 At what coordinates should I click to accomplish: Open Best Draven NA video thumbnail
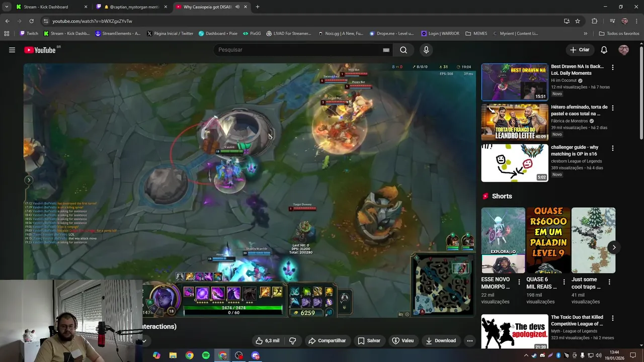pyautogui.click(x=514, y=82)
